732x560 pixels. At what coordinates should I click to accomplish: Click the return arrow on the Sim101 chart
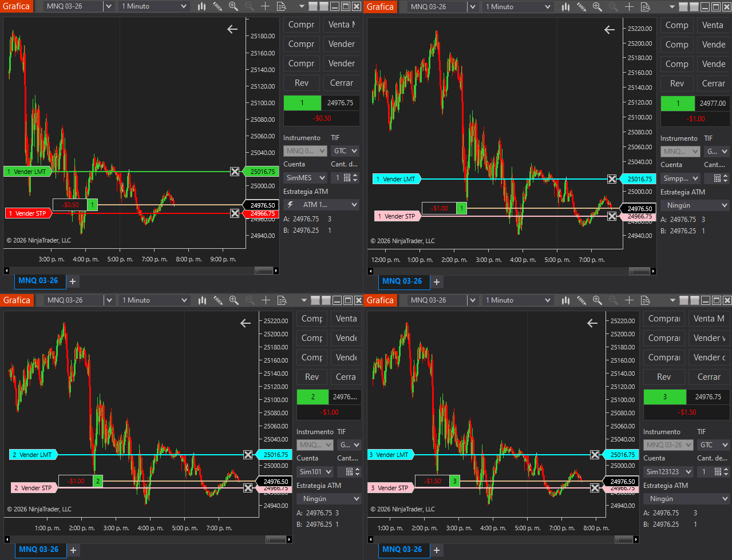pos(246,323)
